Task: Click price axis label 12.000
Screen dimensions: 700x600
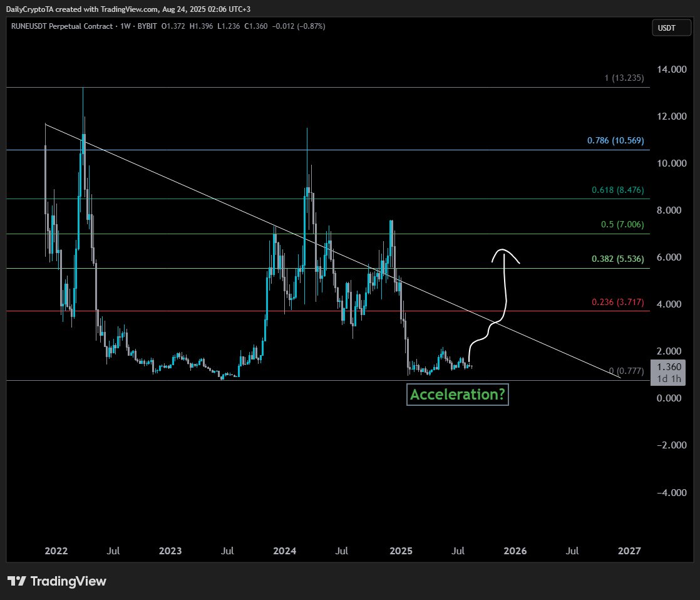Action: [672, 116]
